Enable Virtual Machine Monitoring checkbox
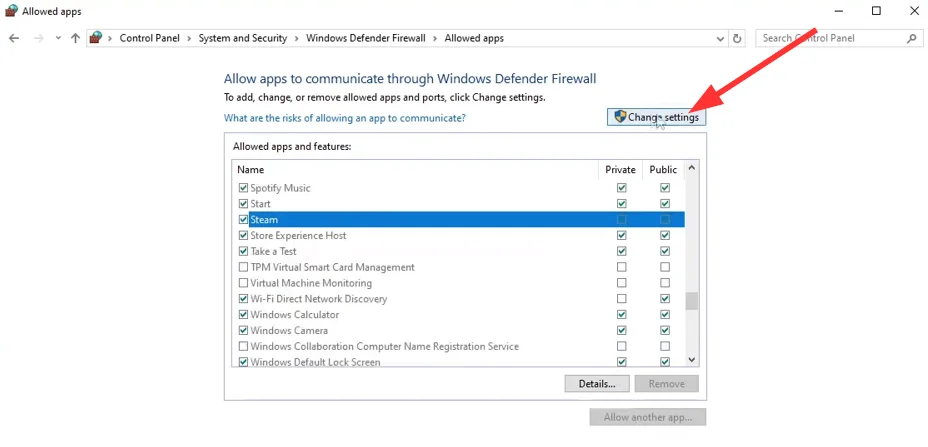The width and height of the screenshot is (928, 447). coord(243,283)
